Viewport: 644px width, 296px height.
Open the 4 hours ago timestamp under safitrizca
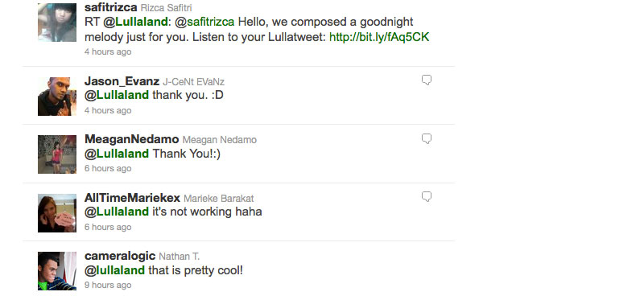point(108,51)
